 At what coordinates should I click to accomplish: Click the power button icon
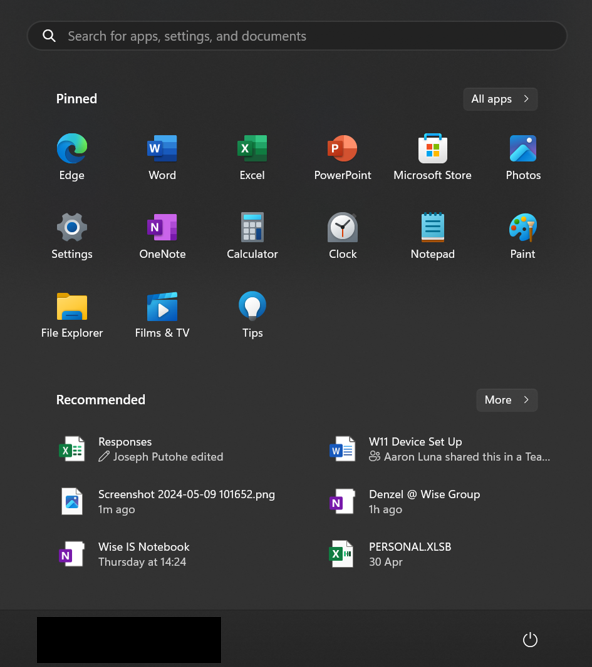[530, 640]
